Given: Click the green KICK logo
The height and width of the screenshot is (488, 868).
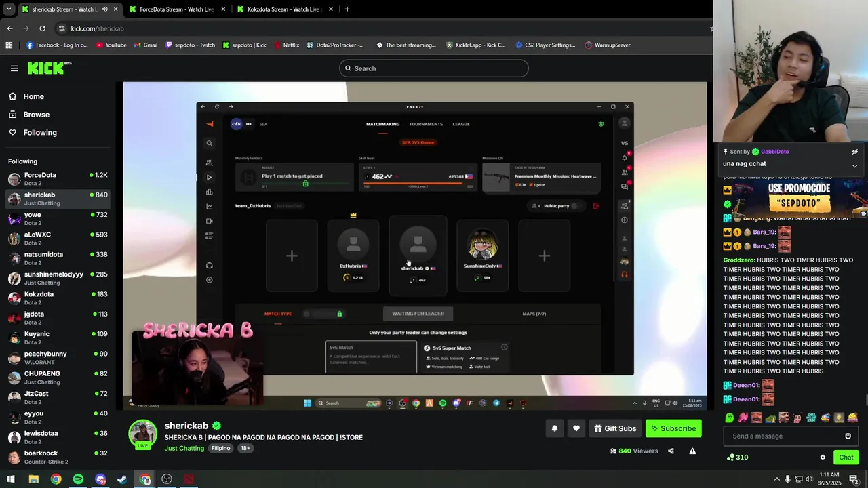Looking at the screenshot, I should coord(49,68).
